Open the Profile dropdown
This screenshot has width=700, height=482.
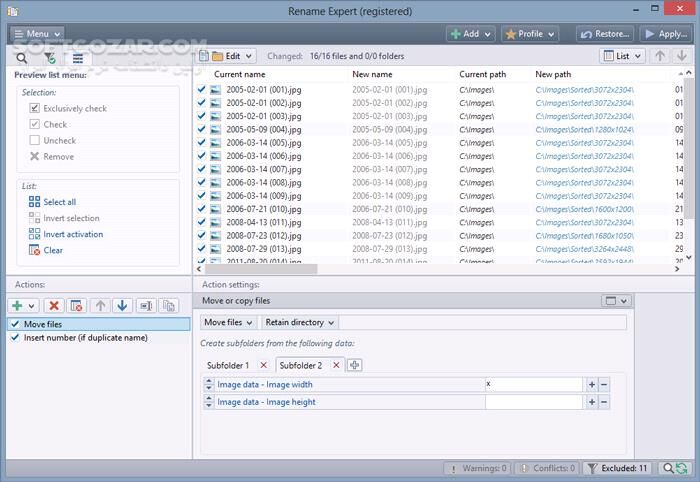click(530, 34)
